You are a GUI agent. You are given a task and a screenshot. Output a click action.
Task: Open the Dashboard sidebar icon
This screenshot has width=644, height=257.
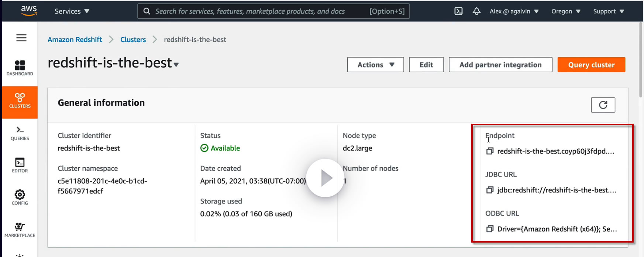(20, 68)
